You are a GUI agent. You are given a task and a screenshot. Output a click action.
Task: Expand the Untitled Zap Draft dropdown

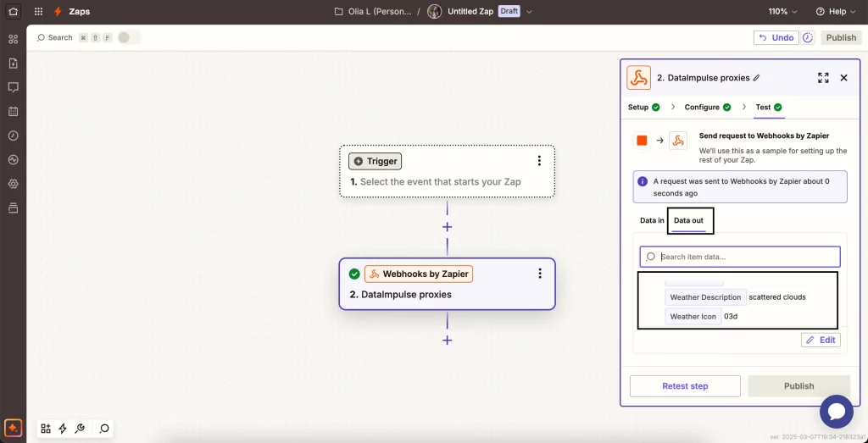click(x=529, y=12)
